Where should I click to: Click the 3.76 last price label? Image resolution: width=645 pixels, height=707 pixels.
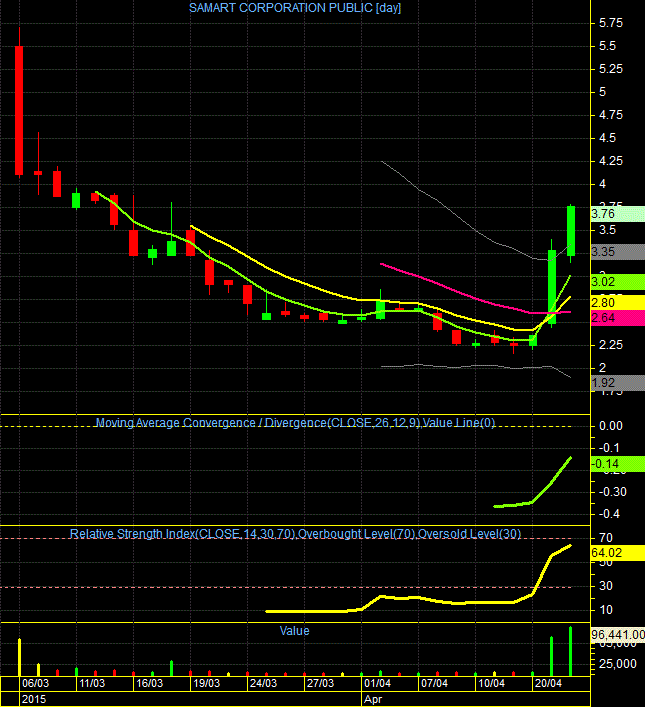(617, 214)
